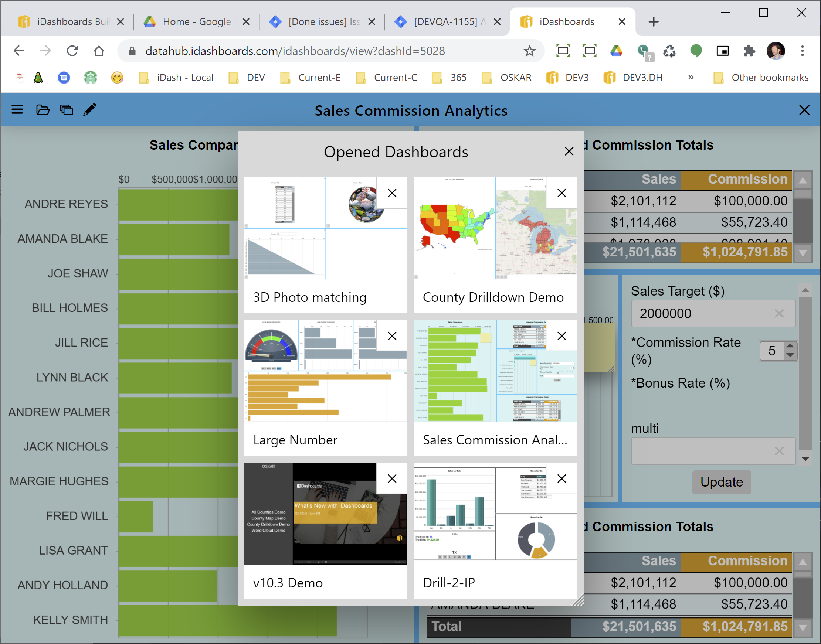Clear the Sales Target value
821x644 pixels.
779,313
